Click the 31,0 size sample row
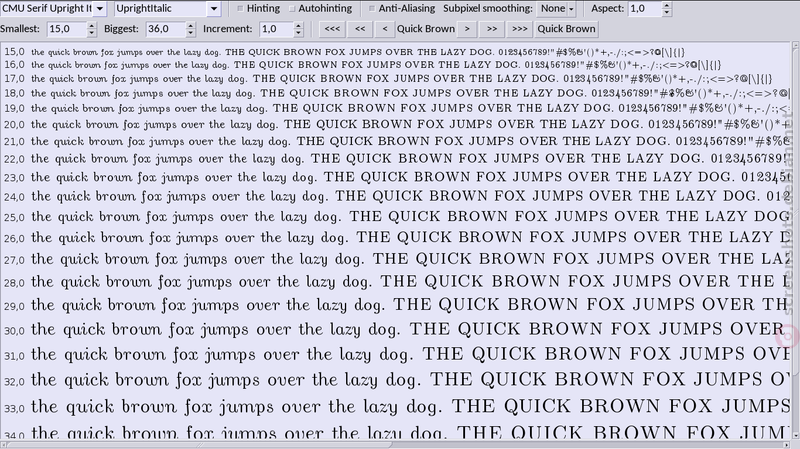The width and height of the screenshot is (800, 449). pyautogui.click(x=395, y=355)
